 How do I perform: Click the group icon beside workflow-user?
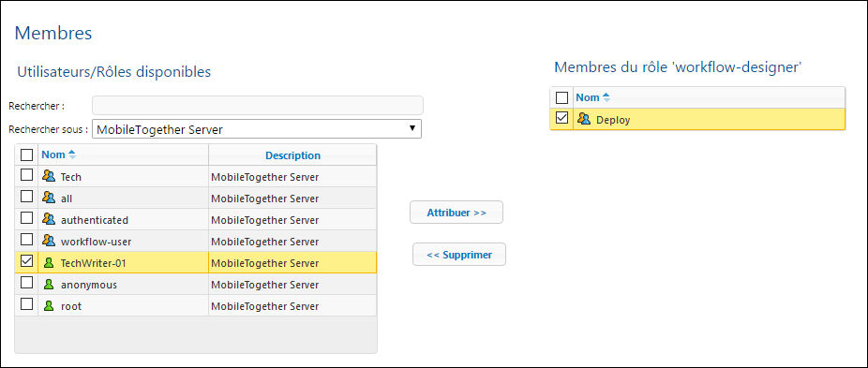(x=49, y=241)
